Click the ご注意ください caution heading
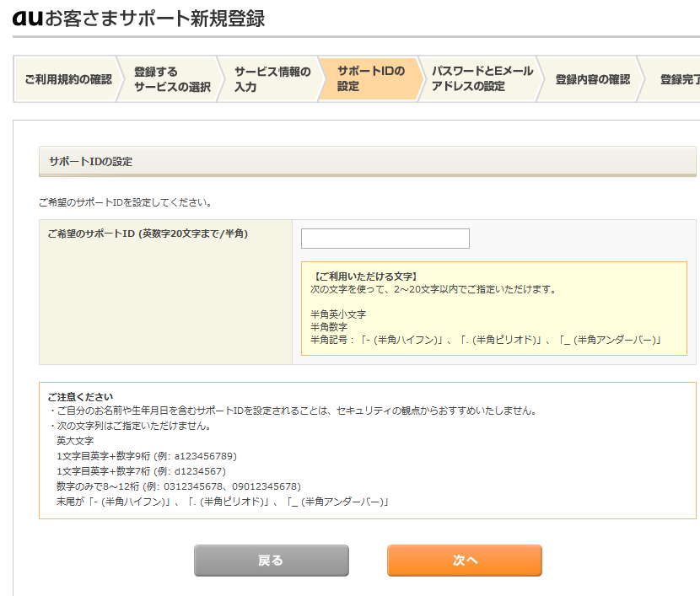 pyautogui.click(x=80, y=397)
